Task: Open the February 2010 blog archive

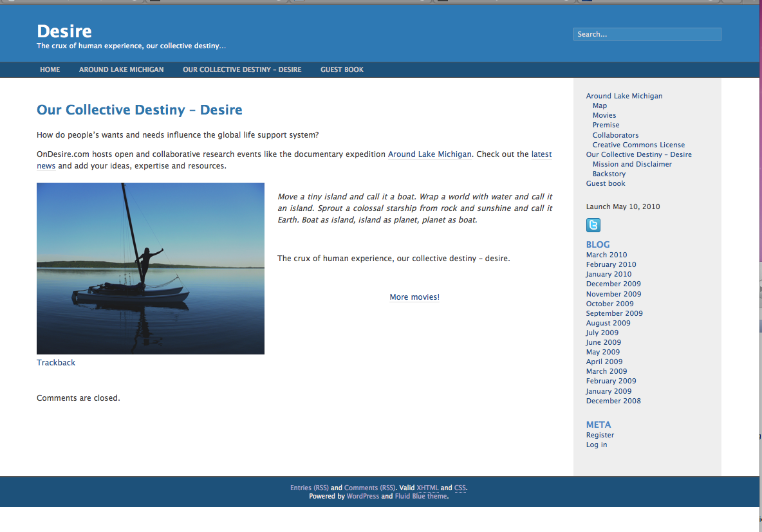Action: coord(611,264)
